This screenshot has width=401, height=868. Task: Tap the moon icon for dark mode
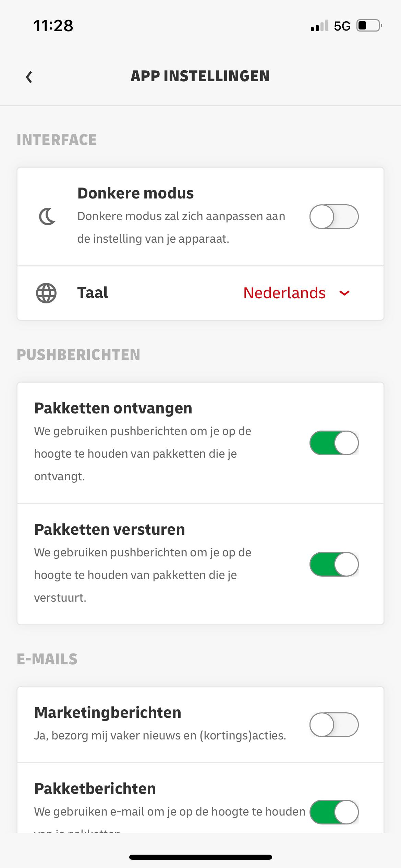coord(47,216)
